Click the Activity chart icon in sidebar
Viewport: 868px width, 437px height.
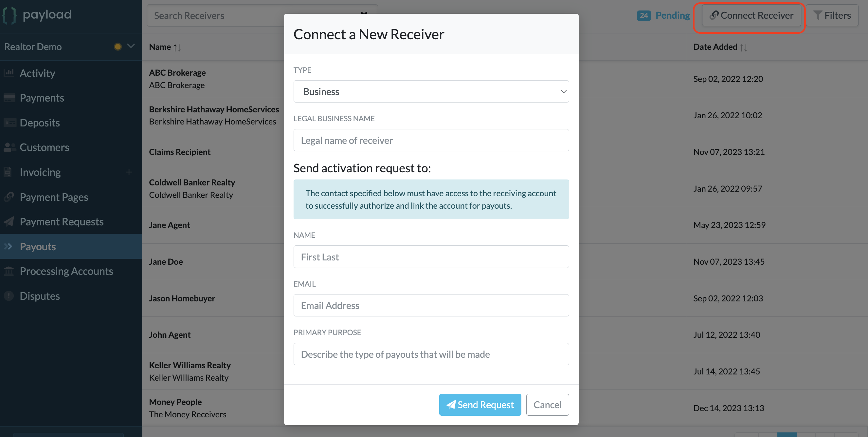point(9,73)
